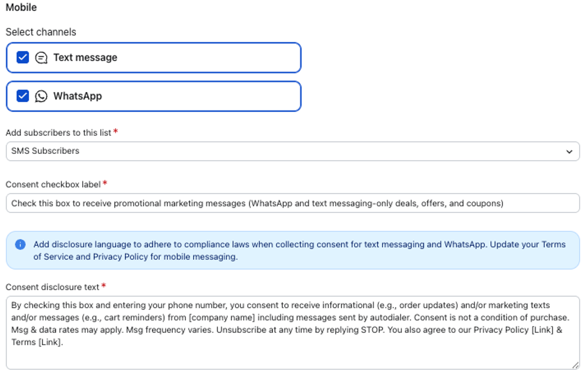Click the blue info icon in the banner
The width and height of the screenshot is (588, 381).
[20, 244]
